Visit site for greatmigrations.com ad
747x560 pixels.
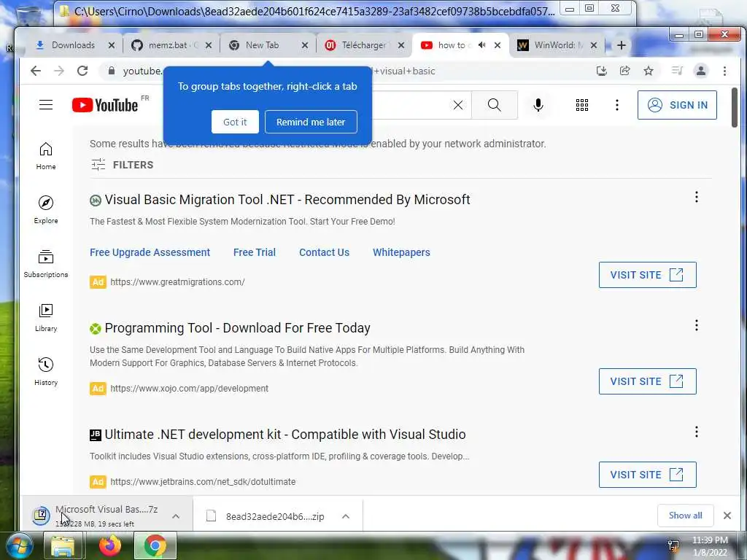pos(648,275)
